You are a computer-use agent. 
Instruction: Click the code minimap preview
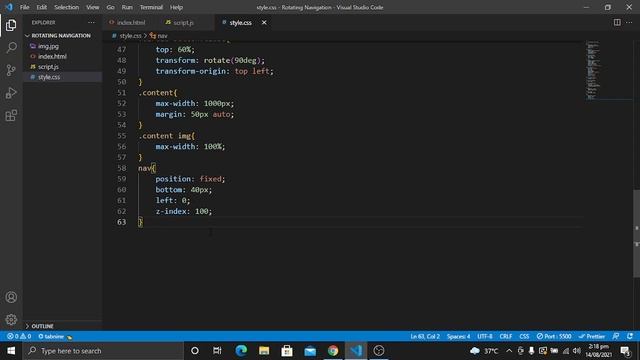(x=609, y=70)
